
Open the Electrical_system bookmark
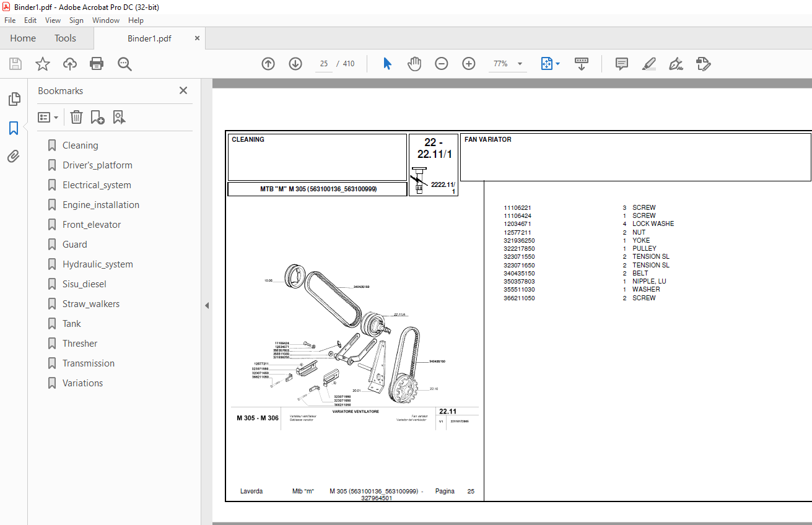[x=97, y=185]
